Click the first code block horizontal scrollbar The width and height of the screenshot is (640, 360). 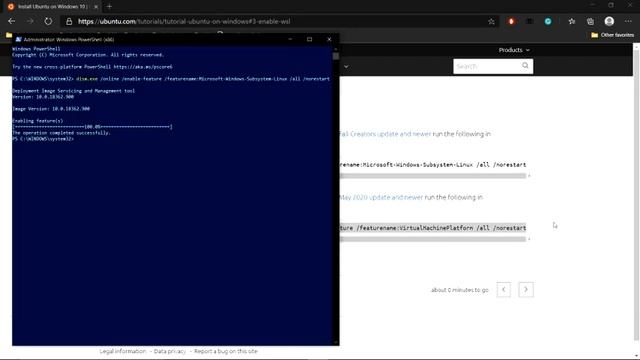[x=433, y=176]
